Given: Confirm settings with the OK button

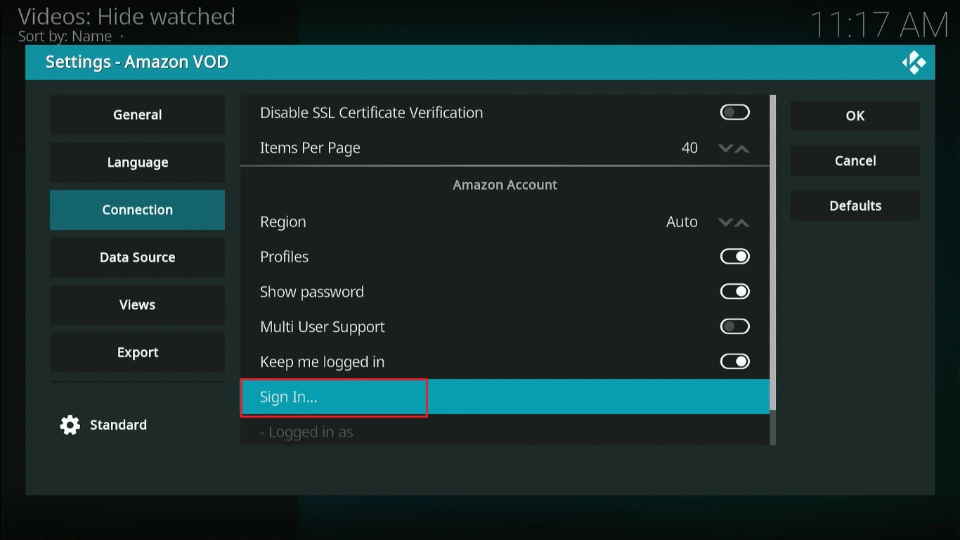Looking at the screenshot, I should [855, 116].
